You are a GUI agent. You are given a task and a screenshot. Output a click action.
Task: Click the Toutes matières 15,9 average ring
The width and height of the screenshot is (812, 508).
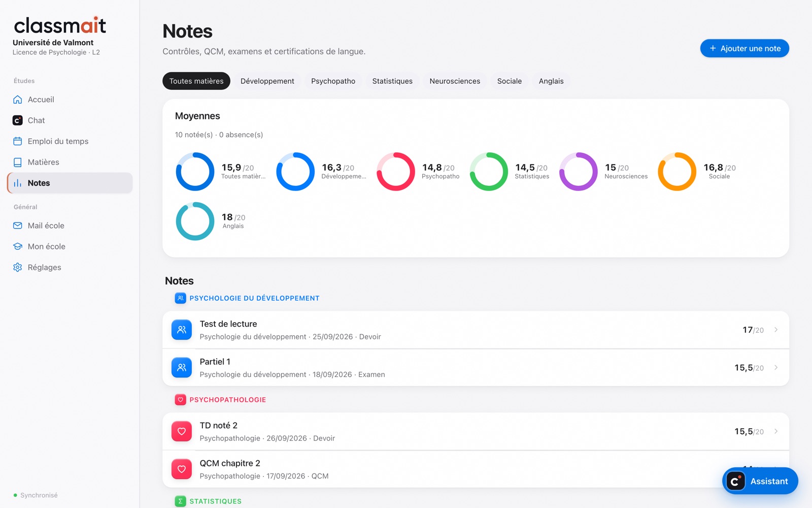point(195,172)
